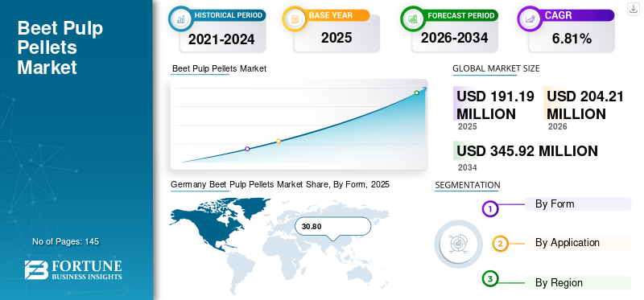Click the Historical Period chart icon
Image resolution: width=644 pixels, height=300 pixels.
(x=180, y=18)
